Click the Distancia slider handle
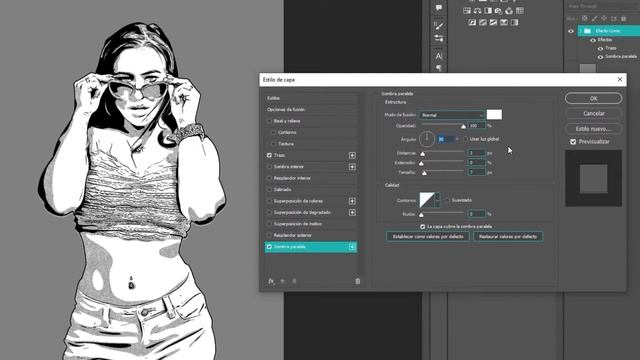The image size is (640, 360). pyautogui.click(x=422, y=154)
